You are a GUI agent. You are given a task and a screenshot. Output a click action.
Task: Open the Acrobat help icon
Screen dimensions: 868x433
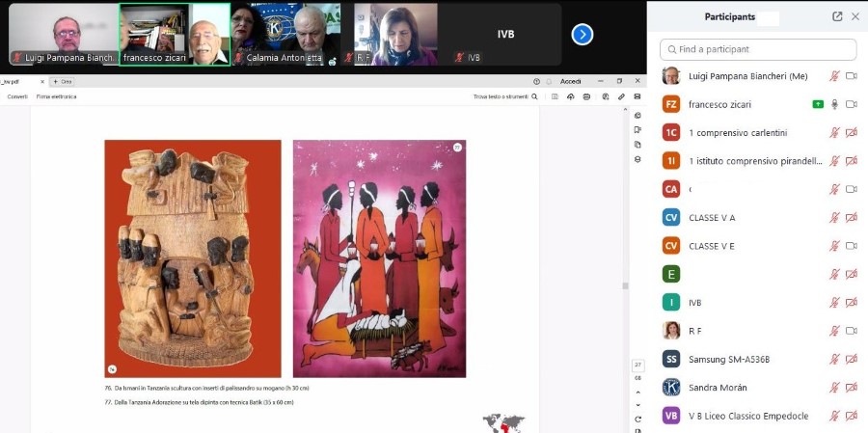click(x=536, y=81)
